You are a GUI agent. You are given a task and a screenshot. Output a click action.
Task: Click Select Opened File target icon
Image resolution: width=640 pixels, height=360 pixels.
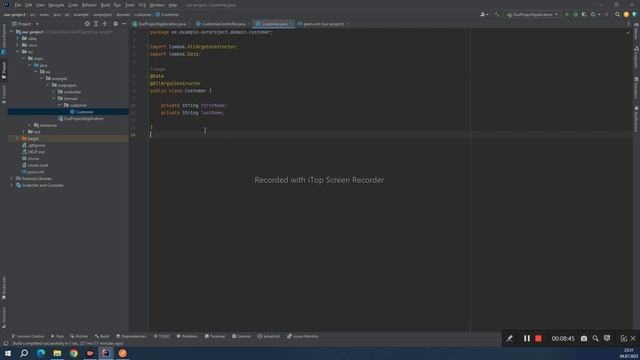(87, 24)
